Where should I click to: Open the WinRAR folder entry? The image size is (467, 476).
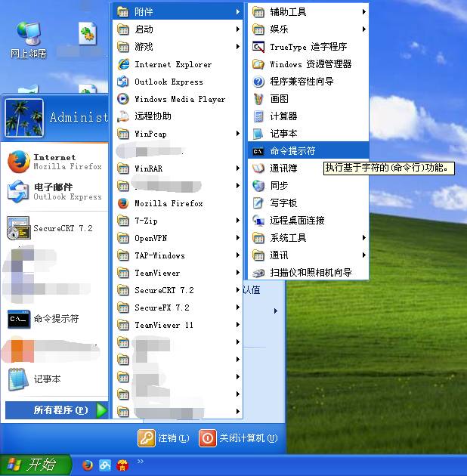pos(178,168)
